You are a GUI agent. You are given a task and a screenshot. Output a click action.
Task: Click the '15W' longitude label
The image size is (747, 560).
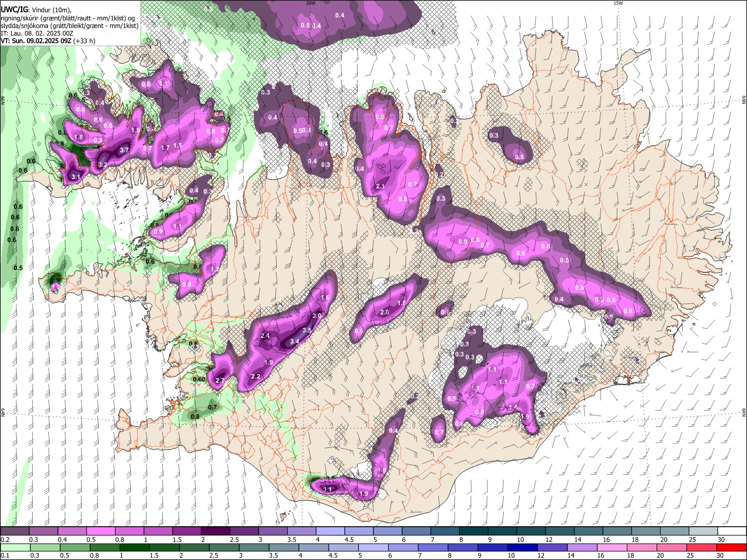click(x=619, y=3)
